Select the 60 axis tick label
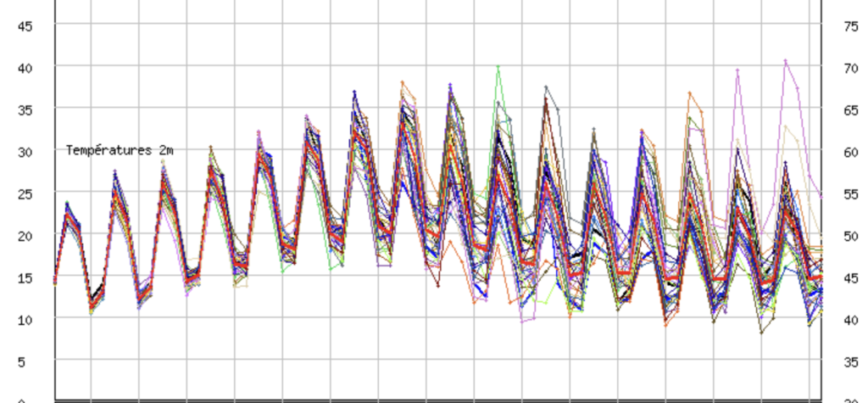This screenshot has width=868, height=403. click(851, 152)
